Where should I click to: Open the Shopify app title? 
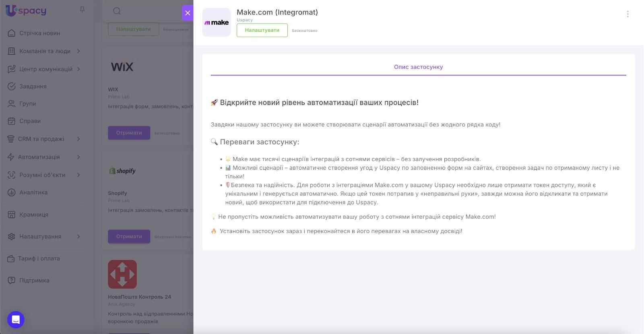pyautogui.click(x=118, y=193)
